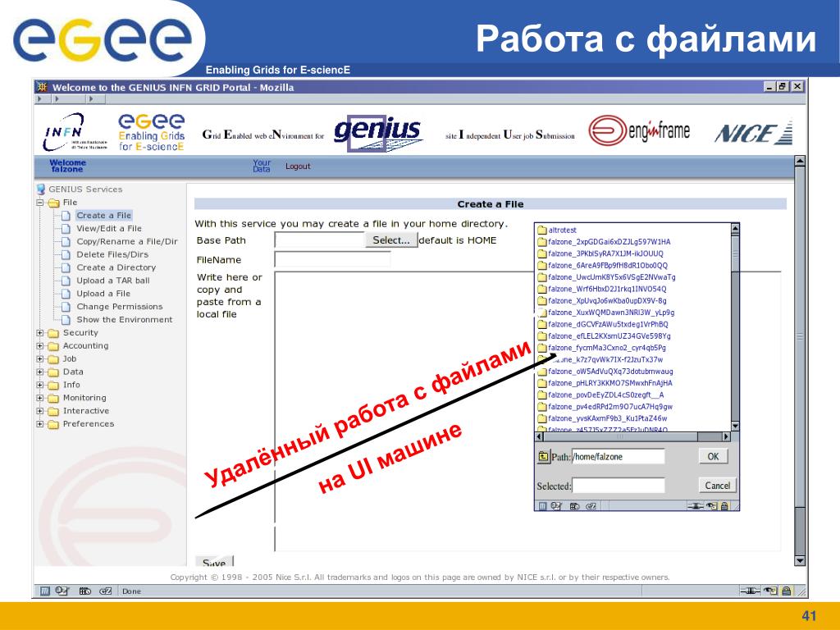Click the GENIUS Services root icon
The width and height of the screenshot is (840, 630).
41,189
